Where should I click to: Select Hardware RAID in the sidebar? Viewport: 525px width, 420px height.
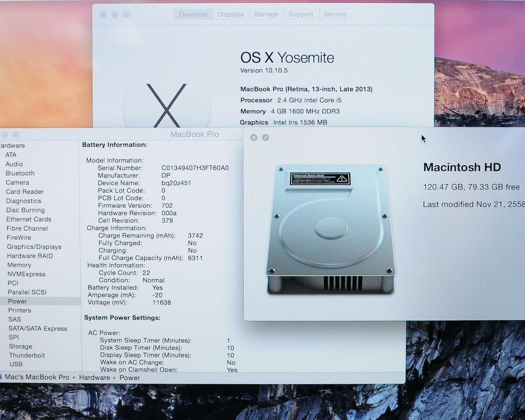coord(30,256)
